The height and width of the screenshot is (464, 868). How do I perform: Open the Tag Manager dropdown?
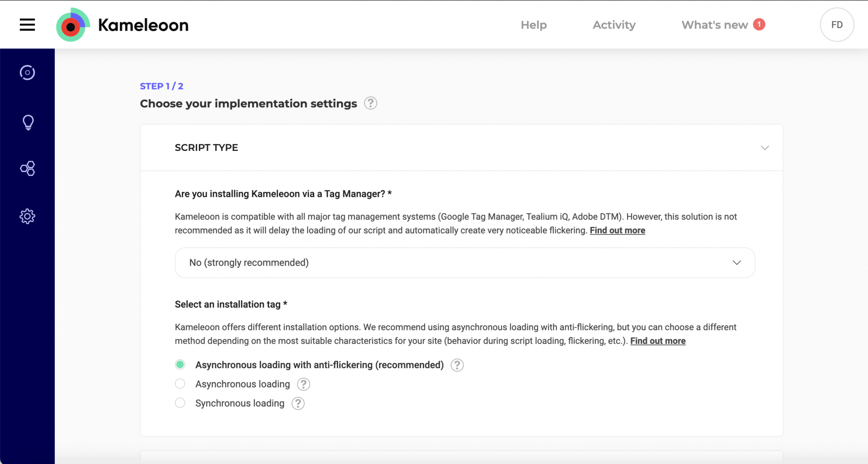tap(465, 262)
